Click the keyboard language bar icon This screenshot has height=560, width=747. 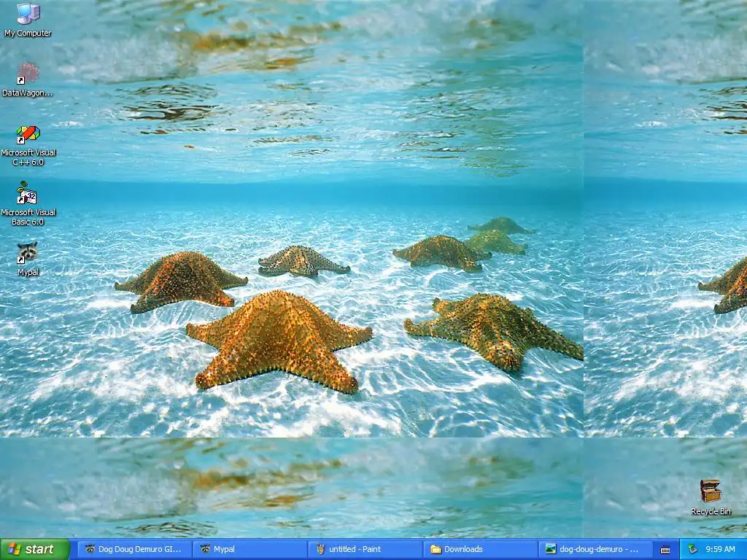665,550
